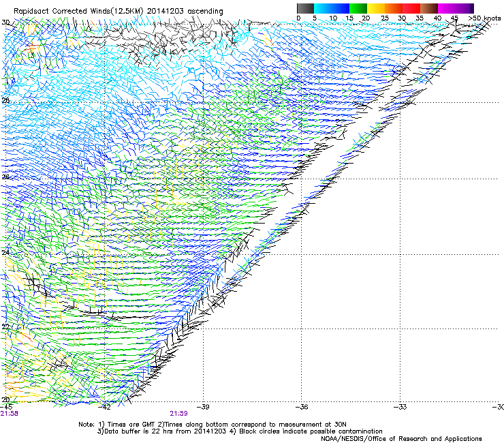
Task: Click the orange 25-30 knots legend swatch
Action: 394,8
